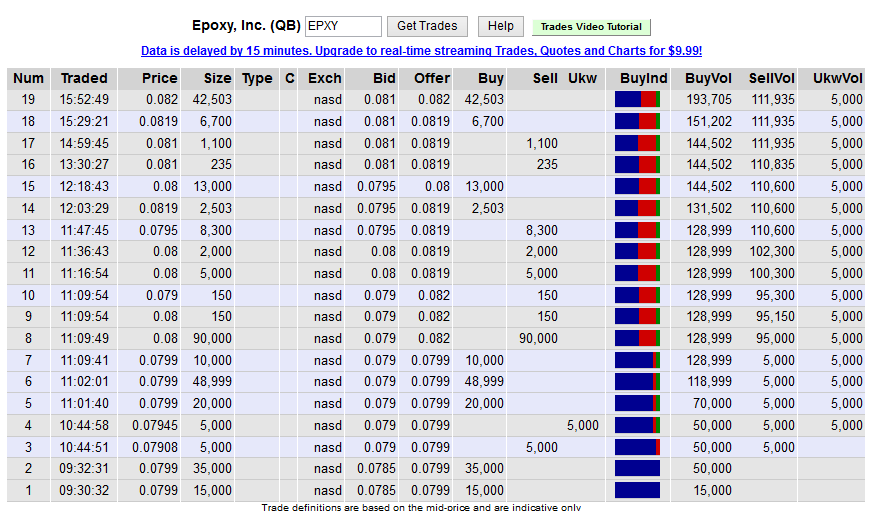Click the BuyInd bar for trade 12

click(637, 252)
